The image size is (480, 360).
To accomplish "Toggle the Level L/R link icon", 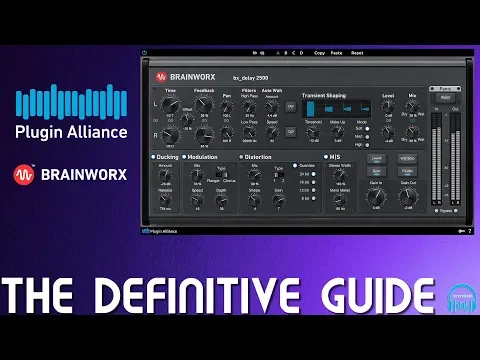I will (388, 121).
